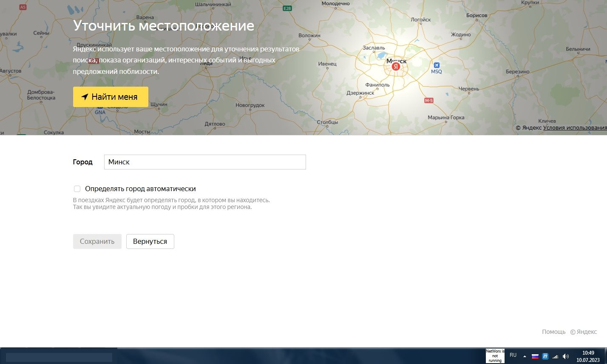607x364 pixels.
Task: Click the 'Жодино' map label
Action: (x=461, y=34)
